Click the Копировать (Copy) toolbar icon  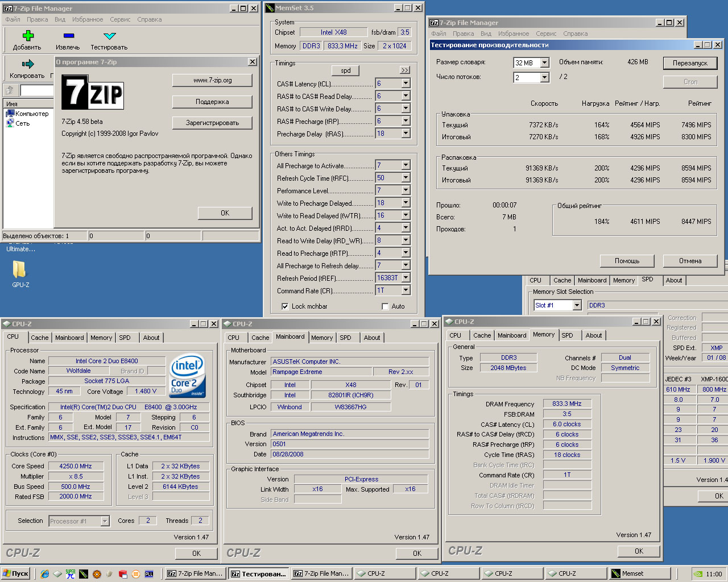pos(27,64)
